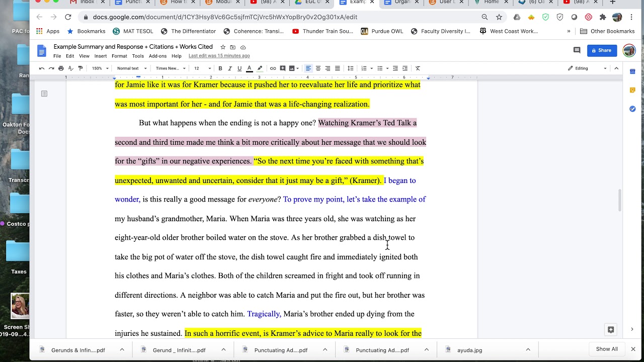
Task: Open the Google Docs home icon
Action: pyautogui.click(x=42, y=51)
